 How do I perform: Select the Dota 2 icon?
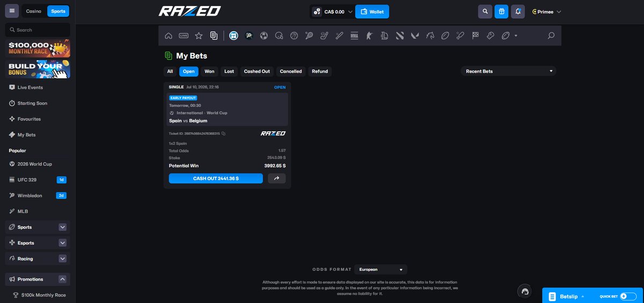(x=400, y=36)
